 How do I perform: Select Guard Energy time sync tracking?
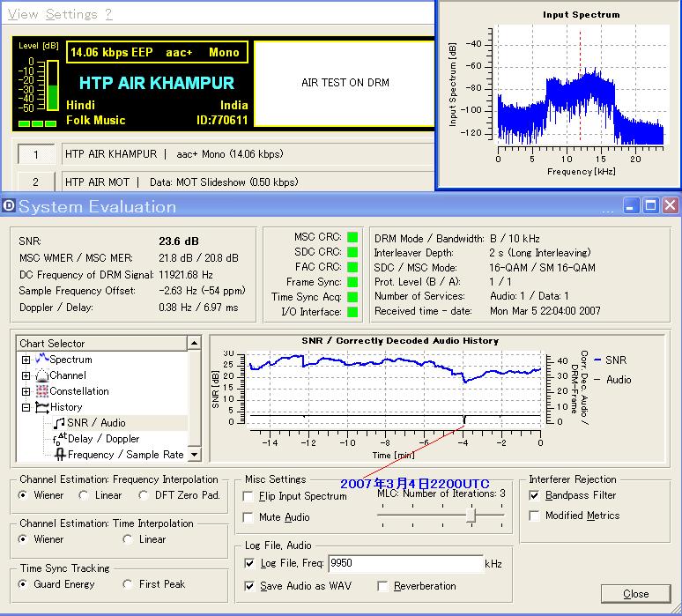[23, 583]
